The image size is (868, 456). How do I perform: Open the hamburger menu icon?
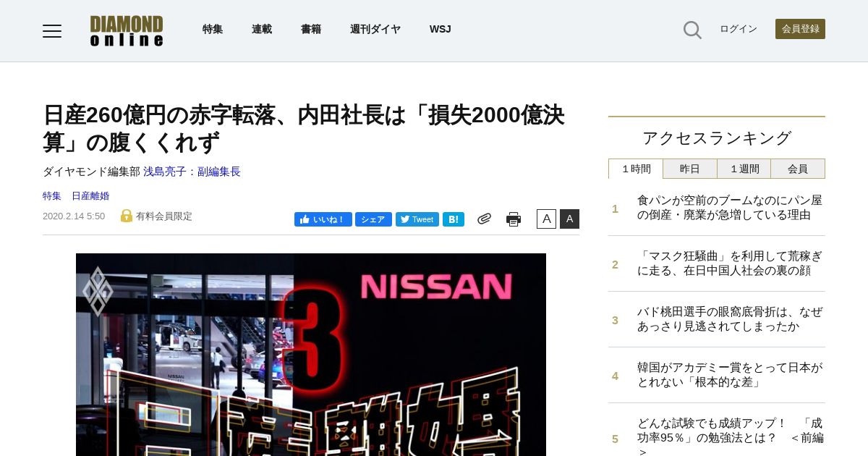click(52, 30)
